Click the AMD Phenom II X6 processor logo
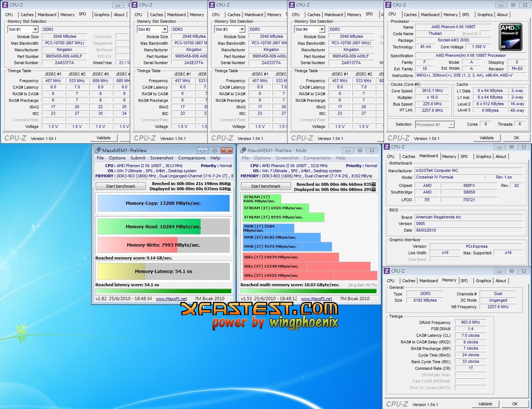Image resolution: width=532 pixels, height=409 pixels. click(x=511, y=37)
